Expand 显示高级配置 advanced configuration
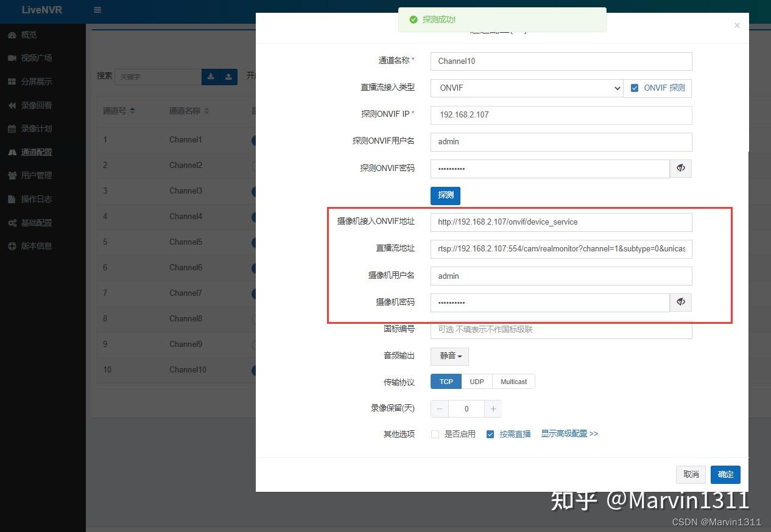 point(569,433)
